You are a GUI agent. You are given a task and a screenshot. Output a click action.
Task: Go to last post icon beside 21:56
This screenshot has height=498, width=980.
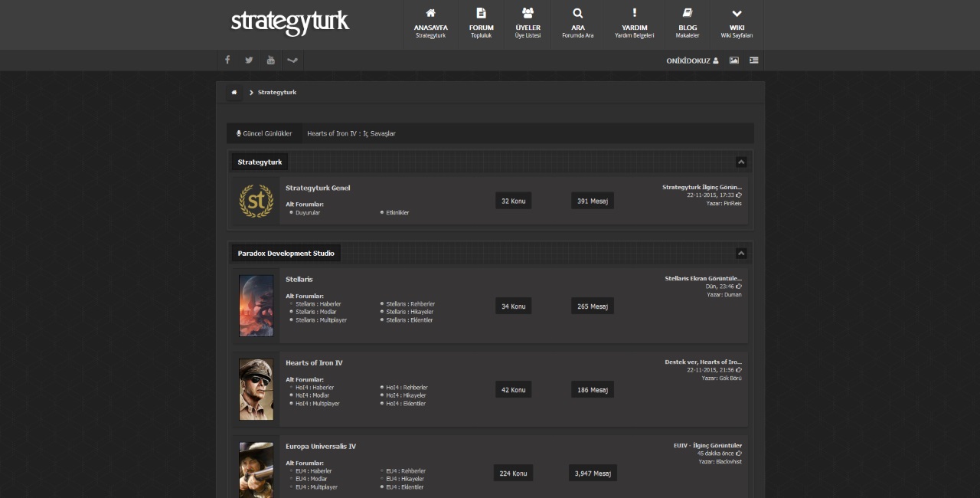[739, 370]
